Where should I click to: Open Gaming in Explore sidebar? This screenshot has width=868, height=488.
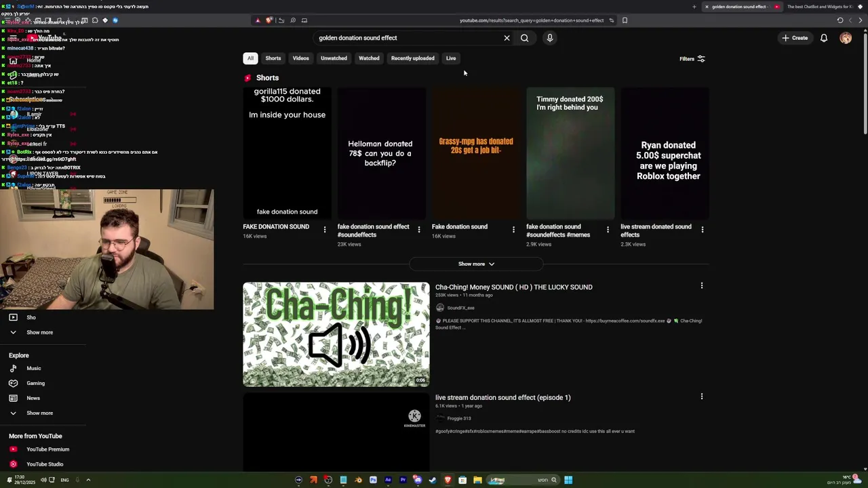pyautogui.click(x=35, y=384)
